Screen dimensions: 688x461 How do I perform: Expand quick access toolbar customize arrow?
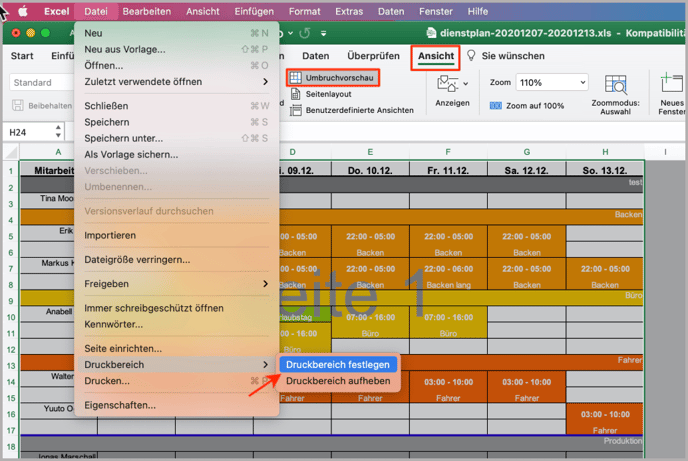point(323,33)
